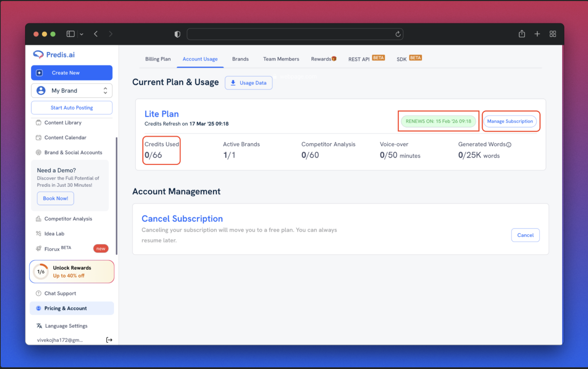588x369 pixels.
Task: Click the Generated Words info icon
Action: pyautogui.click(x=509, y=145)
